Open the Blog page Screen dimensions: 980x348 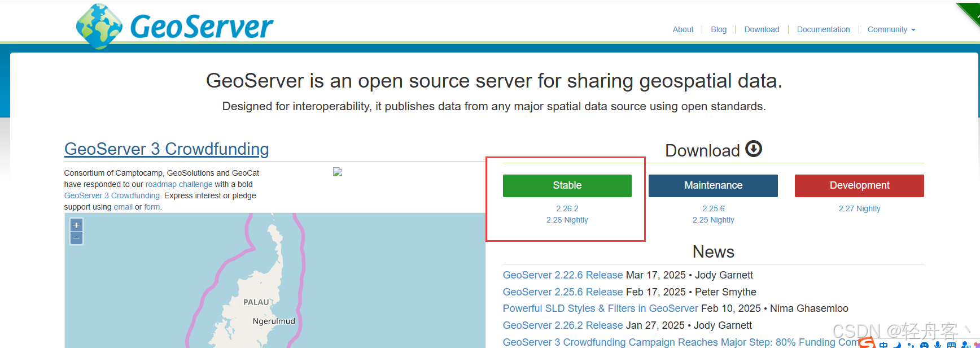point(719,29)
